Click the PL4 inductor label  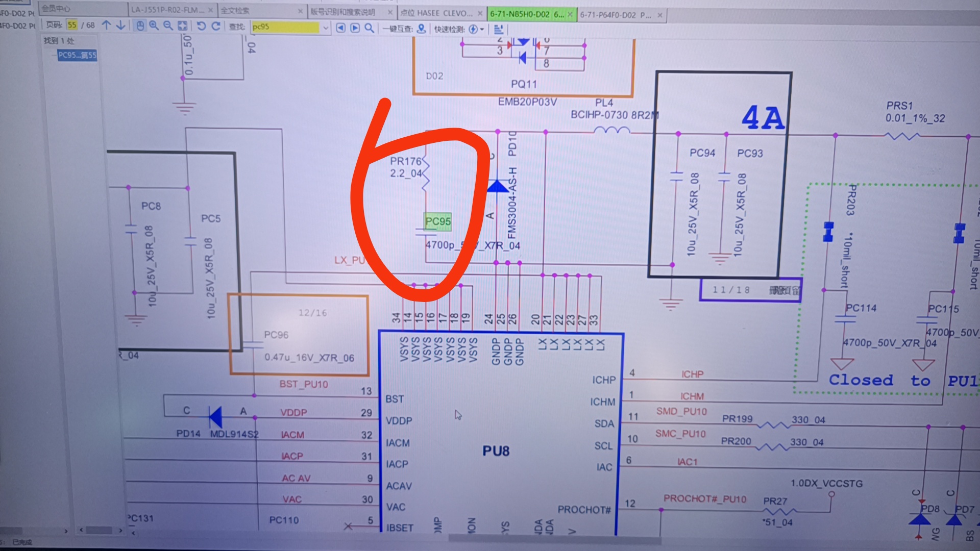click(604, 103)
